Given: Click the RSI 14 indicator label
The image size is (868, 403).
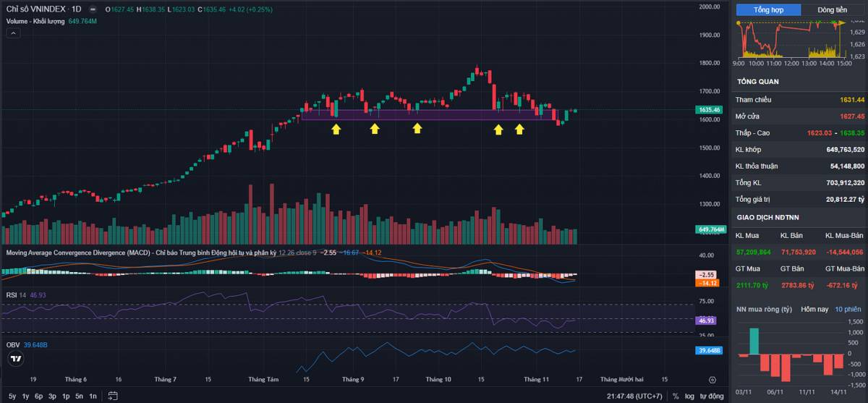Looking at the screenshot, I should [16, 295].
